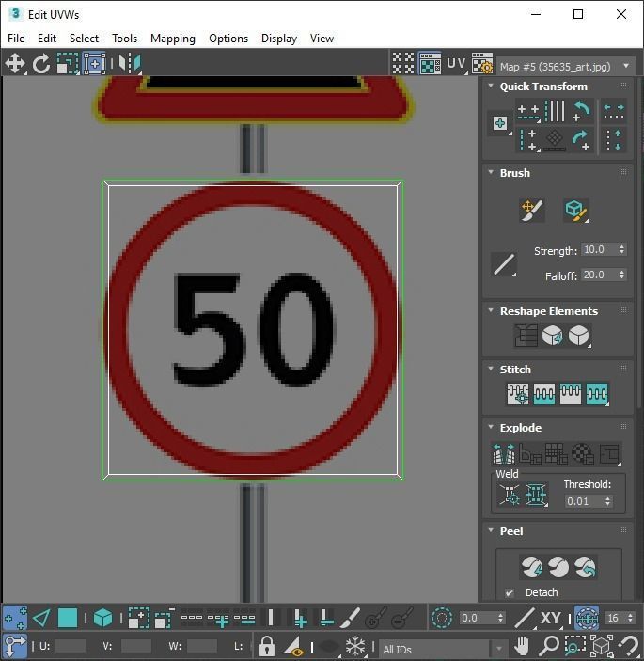Click Quick Peel icon
The image size is (644, 661).
pos(532,567)
